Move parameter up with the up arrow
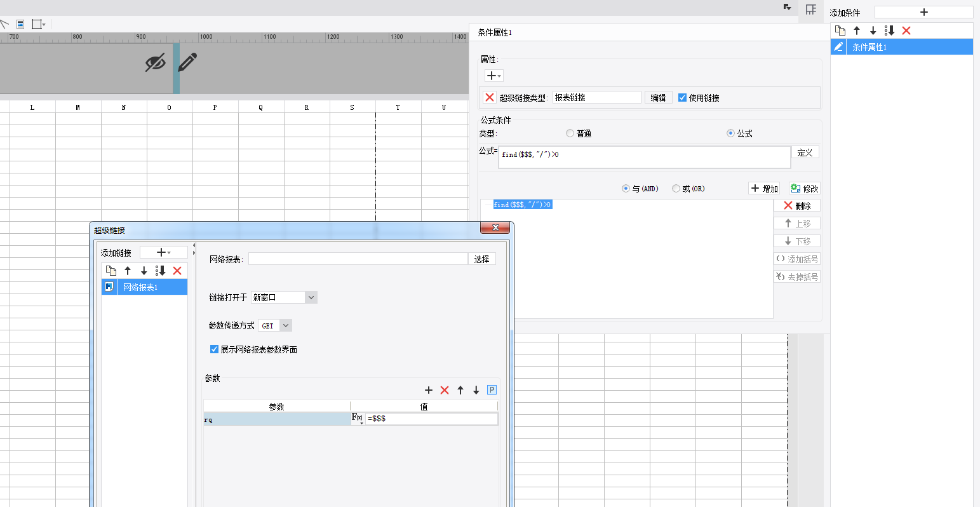The image size is (980, 507). coord(460,390)
